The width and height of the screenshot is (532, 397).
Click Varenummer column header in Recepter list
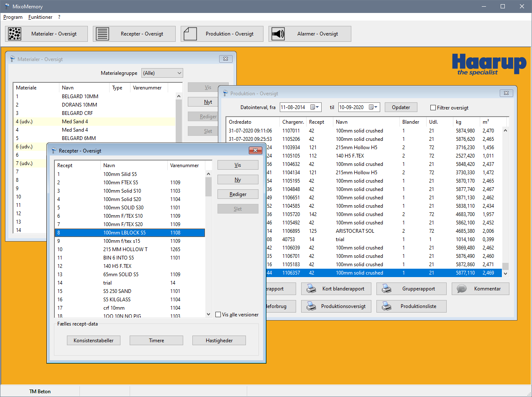(187, 165)
